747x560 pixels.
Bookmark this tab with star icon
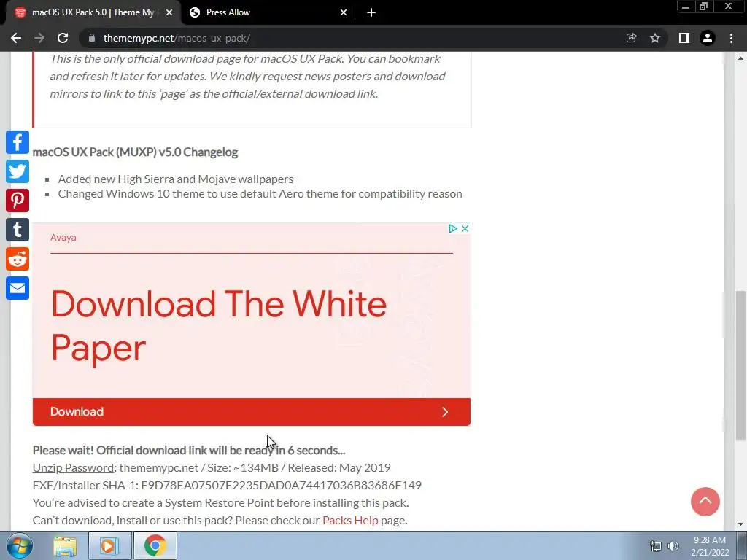click(x=655, y=38)
